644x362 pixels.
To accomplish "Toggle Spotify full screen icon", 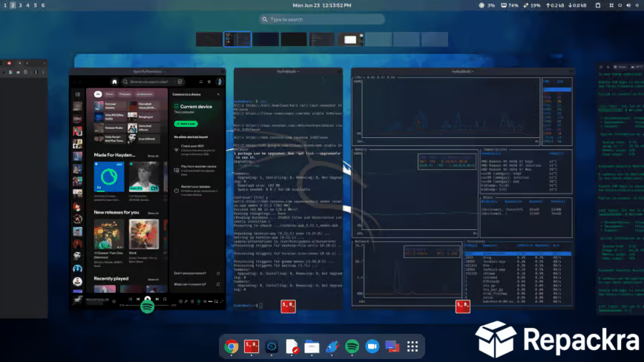I will click(x=222, y=301).
